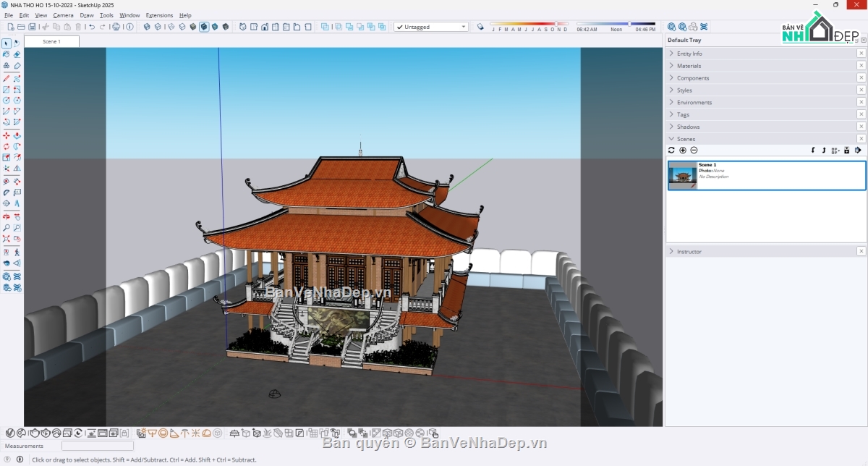Open the Extensions menu
868x466 pixels.
159,15
